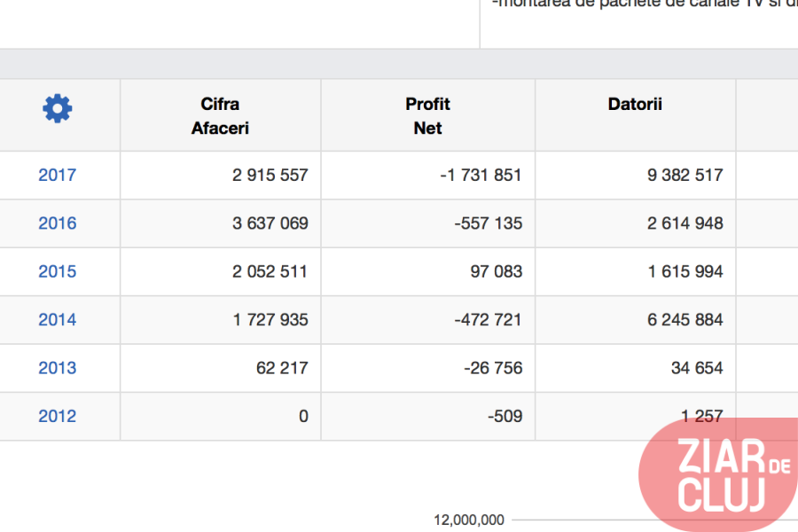
Task: Click the Cifra Afaceri column header
Action: coord(220,115)
